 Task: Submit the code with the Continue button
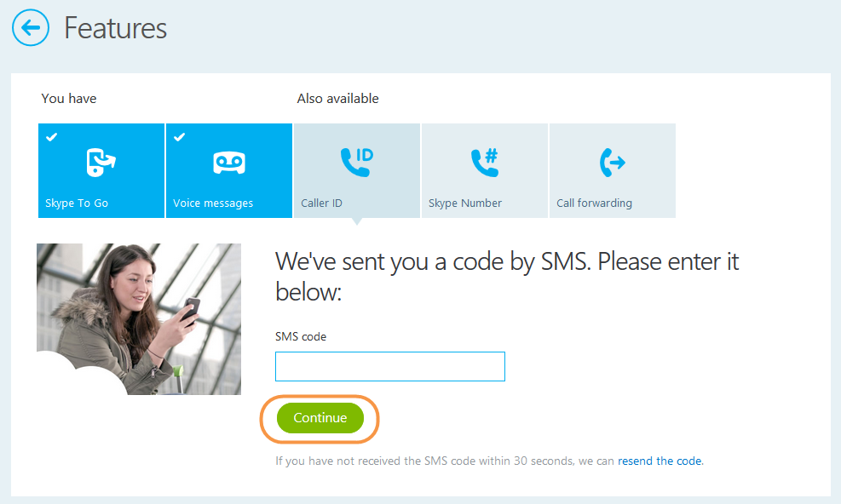(320, 418)
